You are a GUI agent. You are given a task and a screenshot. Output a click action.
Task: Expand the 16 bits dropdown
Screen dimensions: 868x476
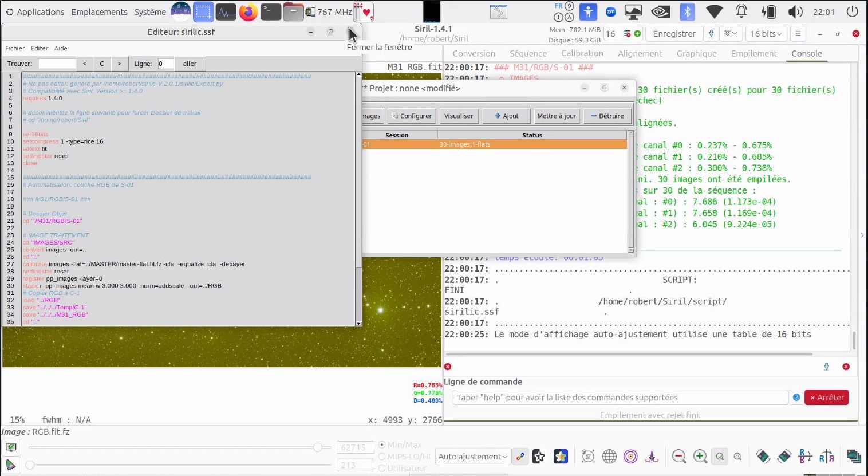[x=766, y=34]
